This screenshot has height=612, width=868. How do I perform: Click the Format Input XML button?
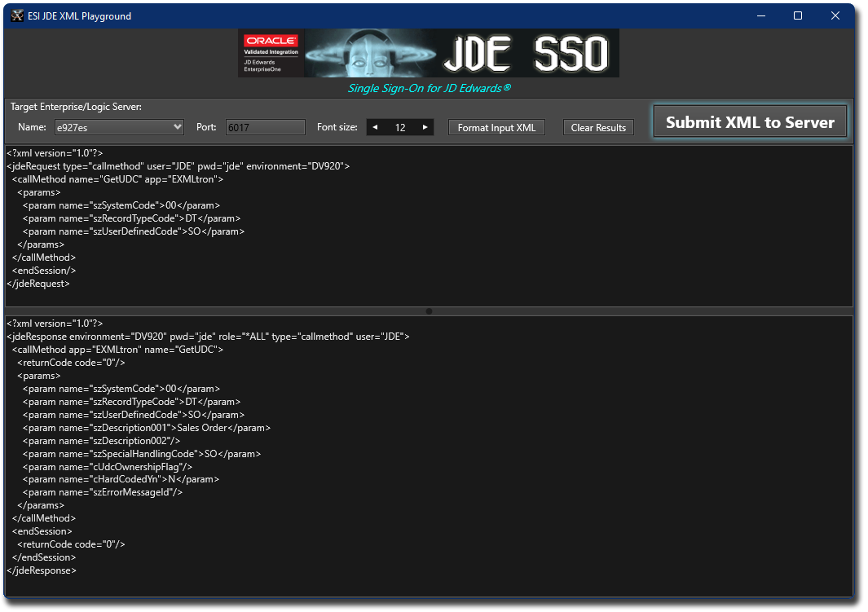pos(496,127)
